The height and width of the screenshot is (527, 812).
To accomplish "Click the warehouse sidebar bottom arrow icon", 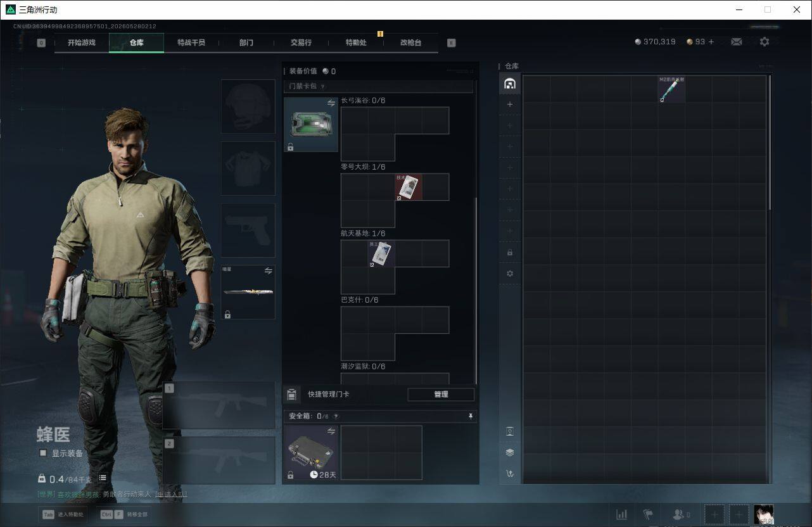I will (510, 473).
